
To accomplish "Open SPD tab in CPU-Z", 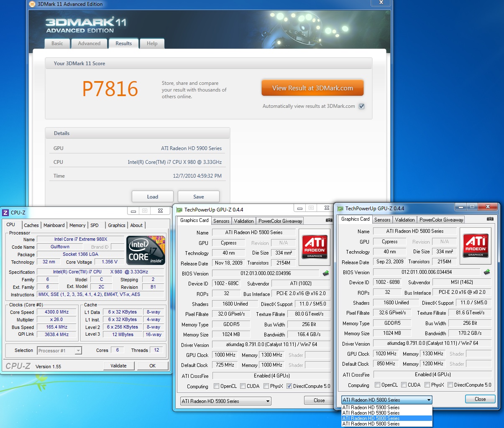I will (95, 225).
